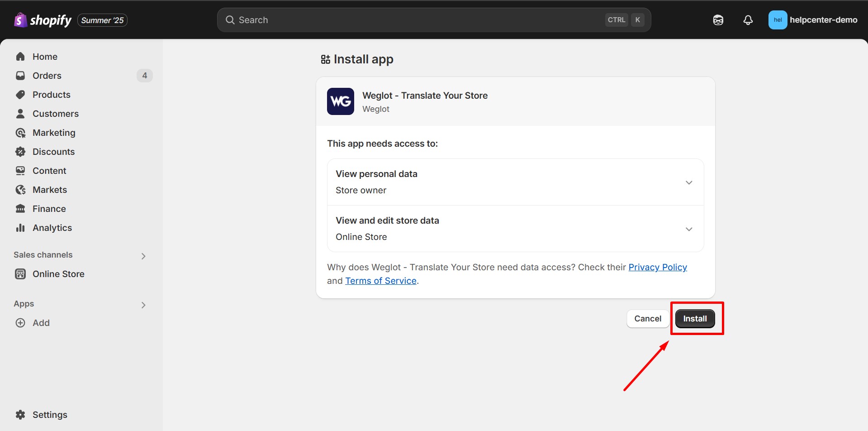
Task: Expand the View personal data section
Action: coord(689,182)
